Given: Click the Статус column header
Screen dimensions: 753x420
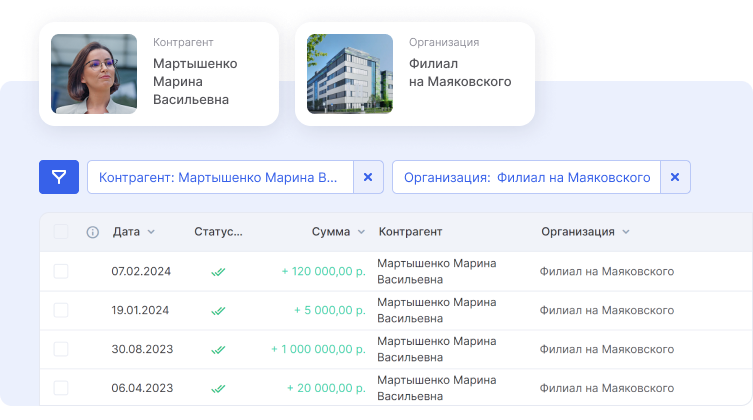Looking at the screenshot, I should (x=217, y=232).
